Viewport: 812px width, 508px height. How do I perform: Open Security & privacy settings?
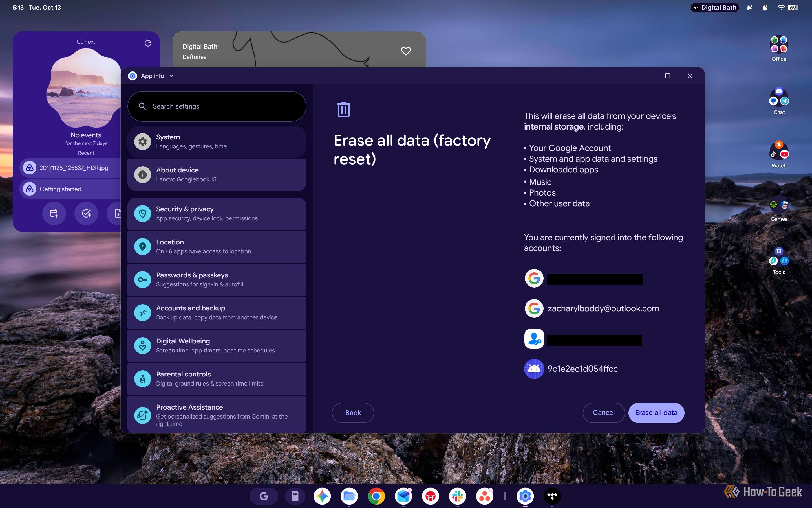coord(217,213)
